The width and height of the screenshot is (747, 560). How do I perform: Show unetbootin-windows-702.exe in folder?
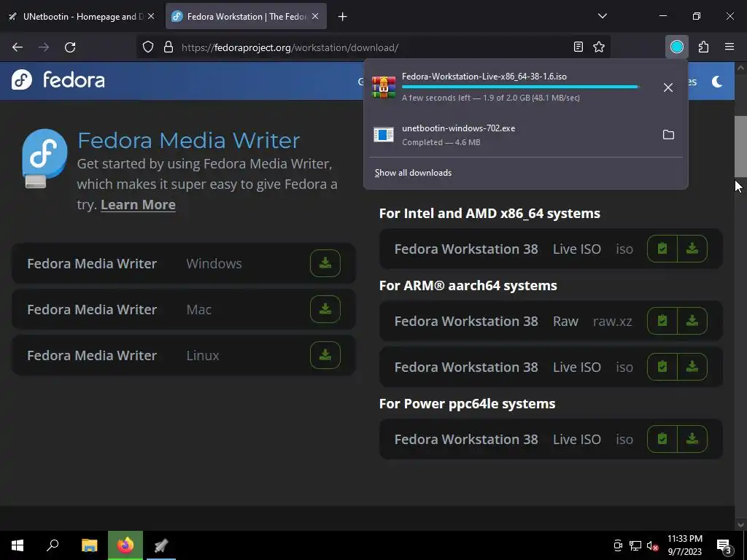[668, 135]
